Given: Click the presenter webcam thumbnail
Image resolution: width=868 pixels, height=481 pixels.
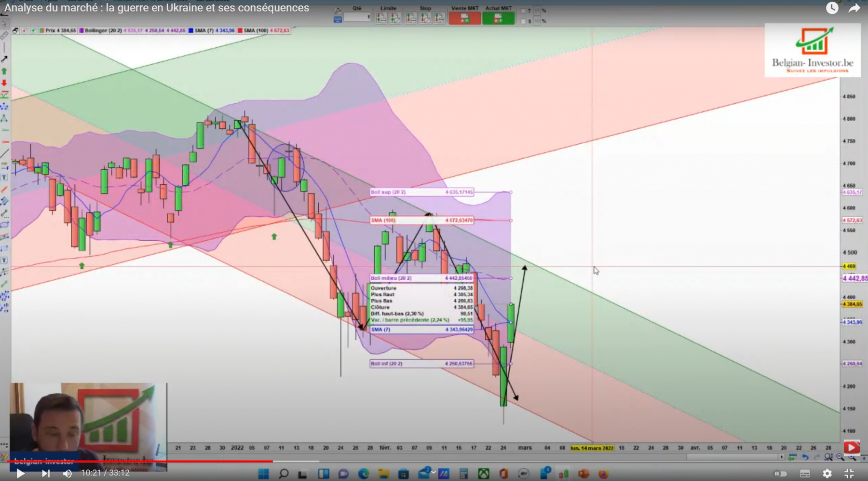Looking at the screenshot, I should click(x=89, y=426).
